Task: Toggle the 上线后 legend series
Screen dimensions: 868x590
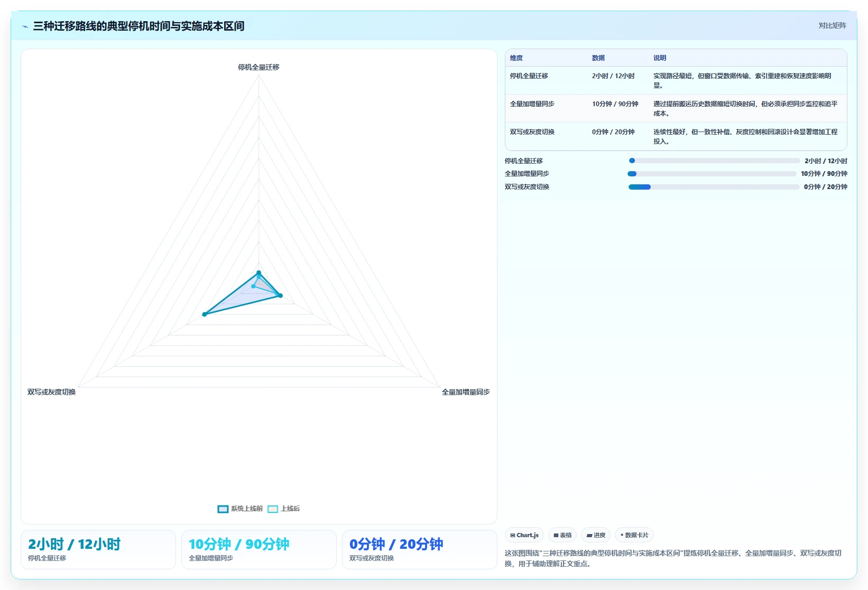Action: click(x=283, y=509)
